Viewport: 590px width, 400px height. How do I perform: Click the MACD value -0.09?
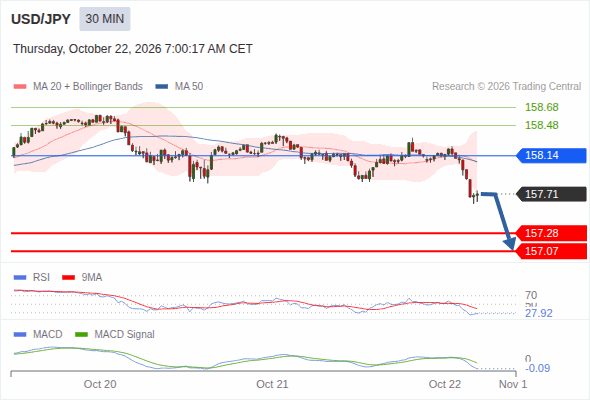tap(537, 368)
